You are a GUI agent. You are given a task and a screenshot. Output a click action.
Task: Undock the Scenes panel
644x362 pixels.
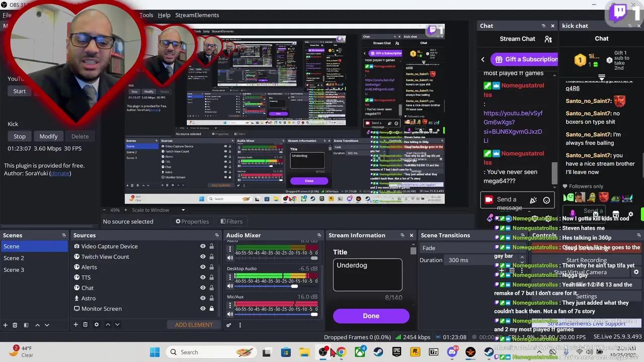[x=64, y=235]
